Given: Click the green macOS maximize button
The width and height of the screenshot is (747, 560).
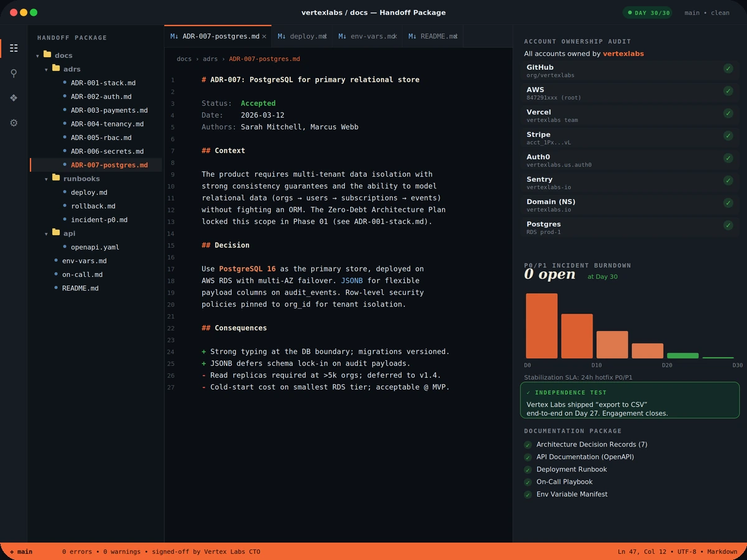Looking at the screenshot, I should click(x=34, y=12).
